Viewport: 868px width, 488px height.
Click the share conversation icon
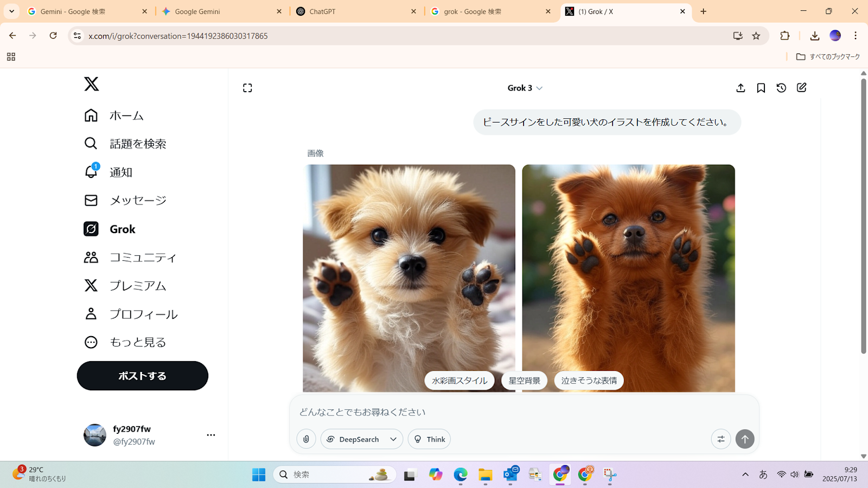coord(741,88)
